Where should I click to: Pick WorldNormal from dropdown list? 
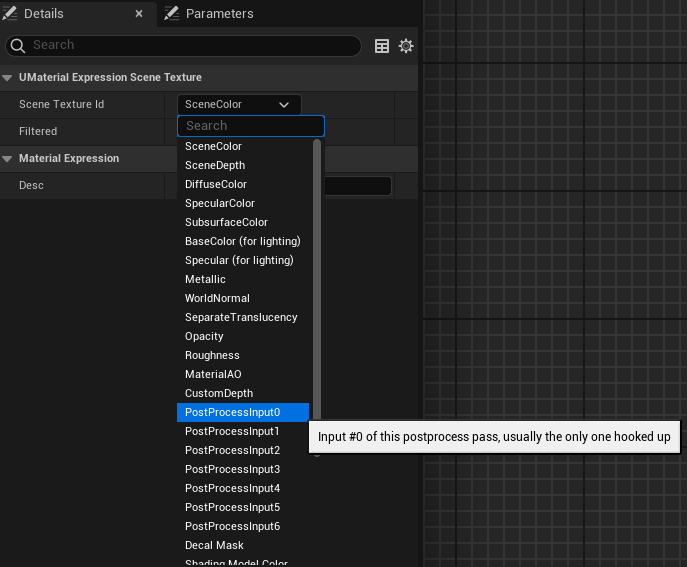pos(217,298)
